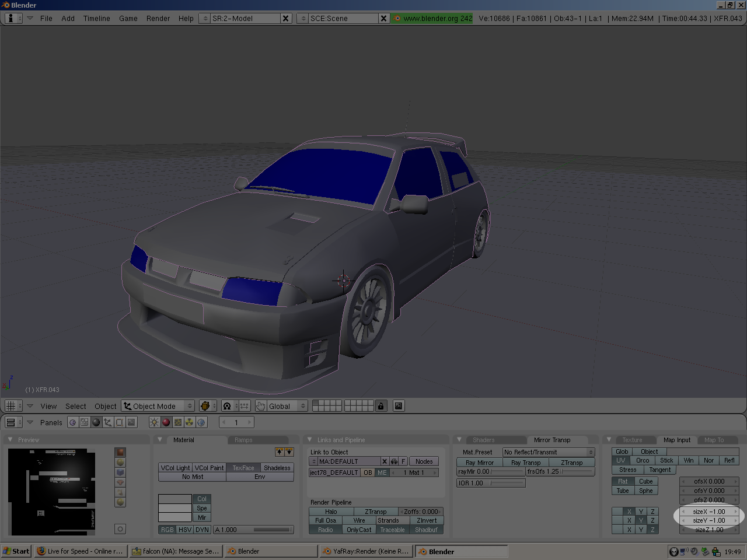The image size is (747, 560).
Task: Open the Render menu
Action: click(x=158, y=18)
